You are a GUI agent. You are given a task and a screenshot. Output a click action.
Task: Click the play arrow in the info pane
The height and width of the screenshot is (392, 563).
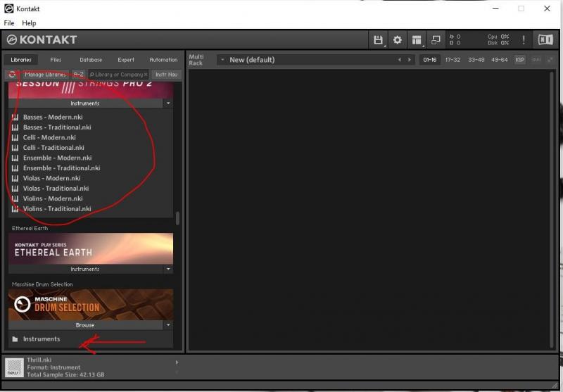(x=177, y=362)
